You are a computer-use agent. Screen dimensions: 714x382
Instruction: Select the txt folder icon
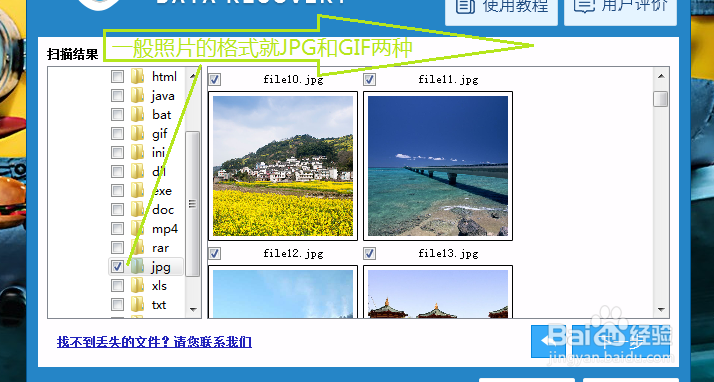[x=137, y=305]
